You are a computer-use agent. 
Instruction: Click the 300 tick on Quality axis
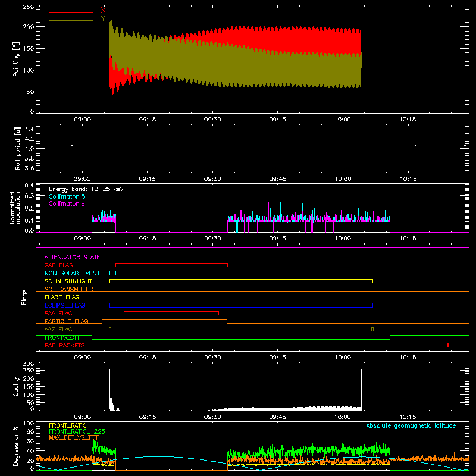coord(29,364)
